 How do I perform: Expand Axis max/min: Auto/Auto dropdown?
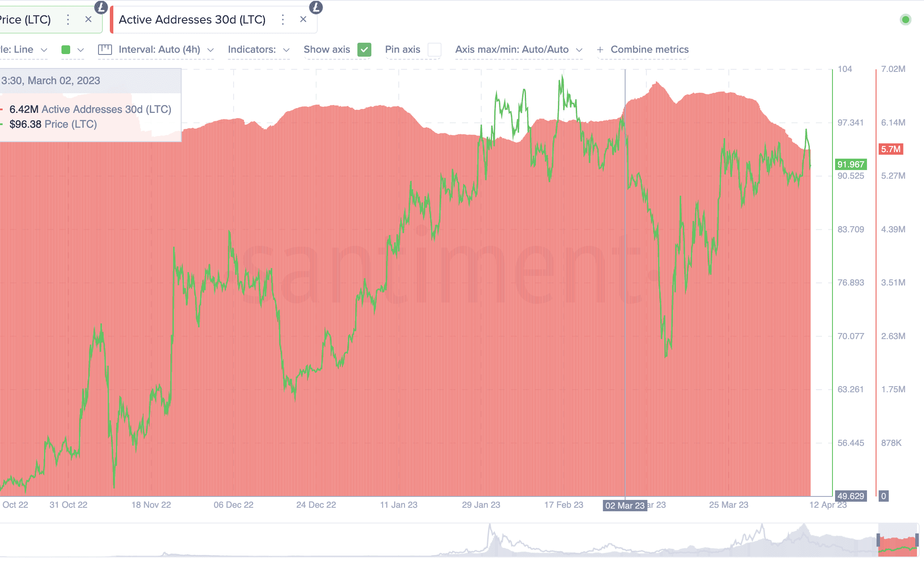[x=518, y=50]
